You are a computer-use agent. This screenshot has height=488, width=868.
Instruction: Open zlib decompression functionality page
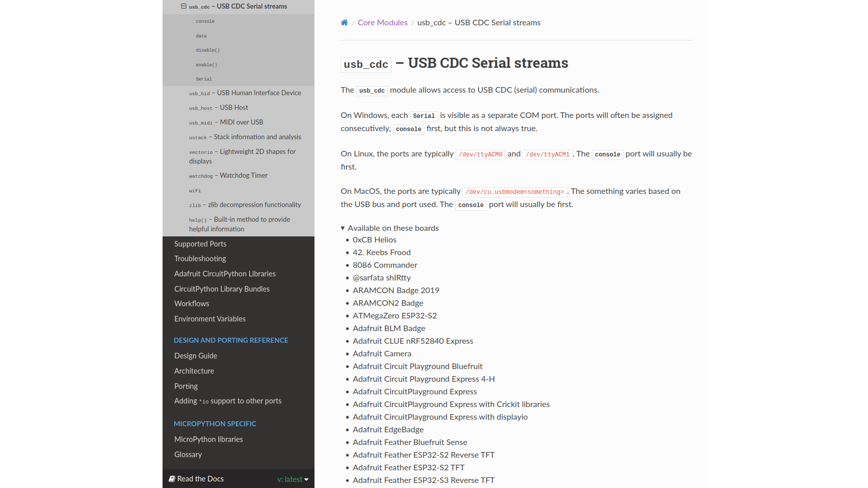(245, 205)
